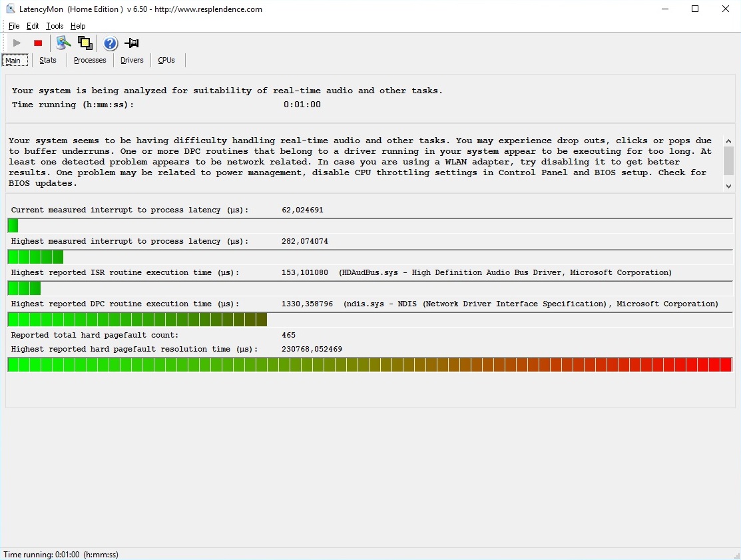
Task: Click the scrollbar thumb in the report box
Action: click(729, 160)
